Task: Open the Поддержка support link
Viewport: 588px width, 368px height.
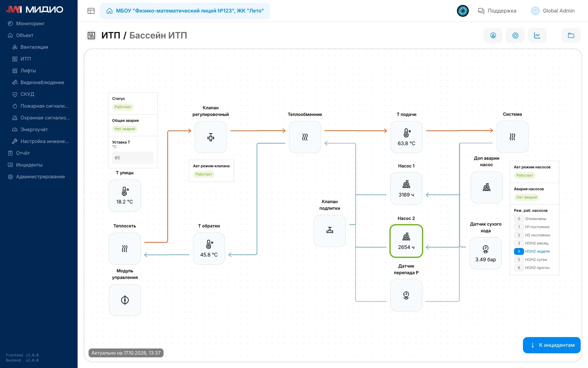Action: coord(497,11)
